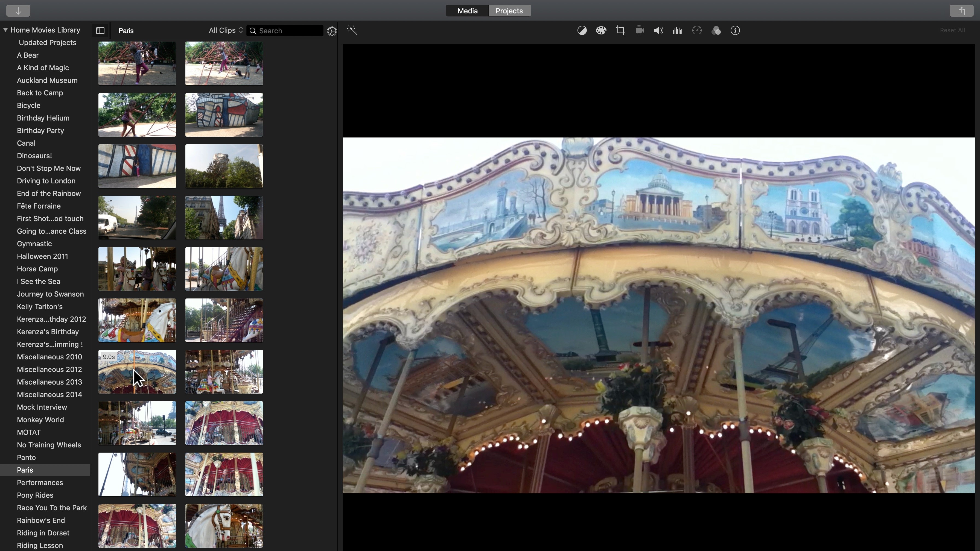Select the Kelly Tarlton's event
The width and height of the screenshot is (980, 551).
point(40,306)
